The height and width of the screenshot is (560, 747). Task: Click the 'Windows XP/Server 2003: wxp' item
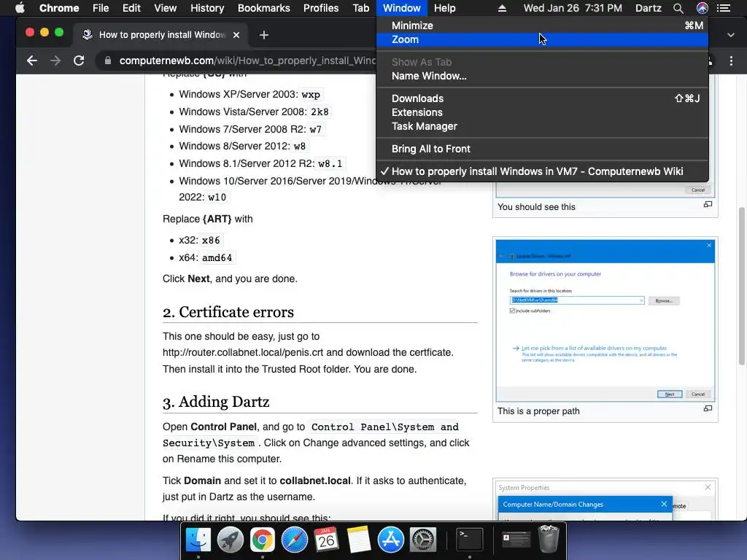point(249,94)
